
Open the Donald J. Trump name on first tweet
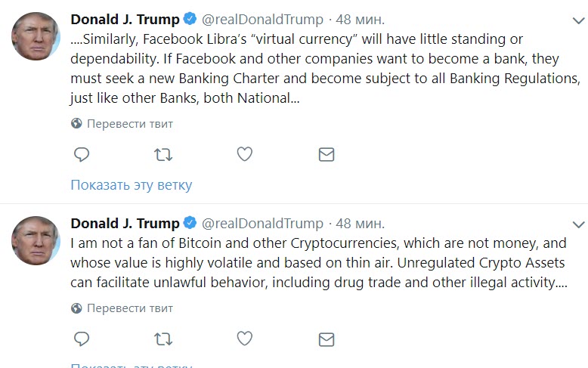(x=125, y=20)
